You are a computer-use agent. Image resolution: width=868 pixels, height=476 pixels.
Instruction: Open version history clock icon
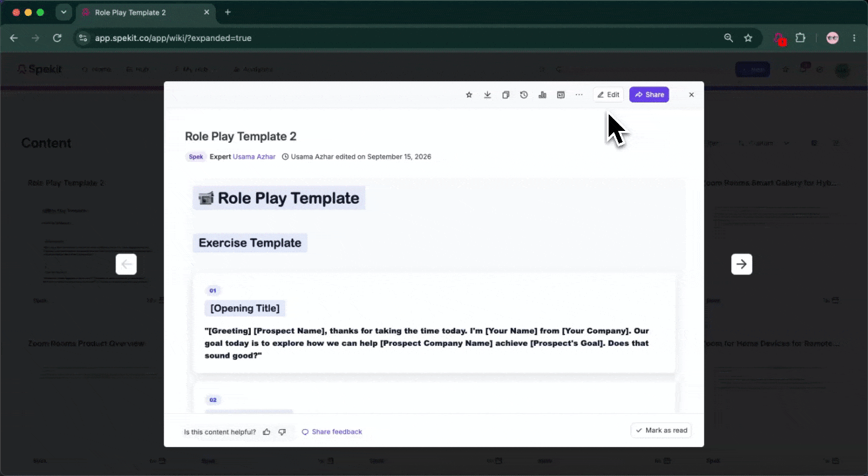(524, 95)
